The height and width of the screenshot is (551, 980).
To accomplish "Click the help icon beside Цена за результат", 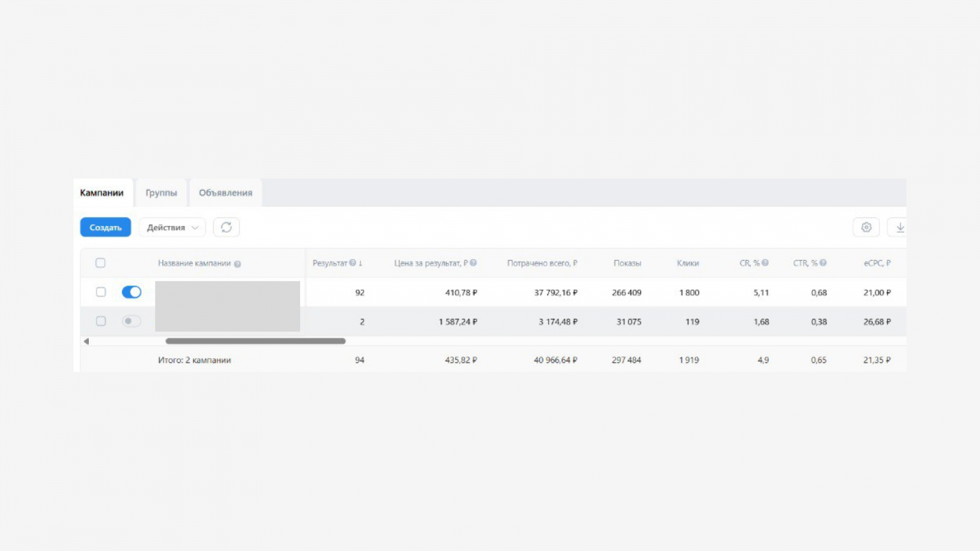I will tap(473, 263).
